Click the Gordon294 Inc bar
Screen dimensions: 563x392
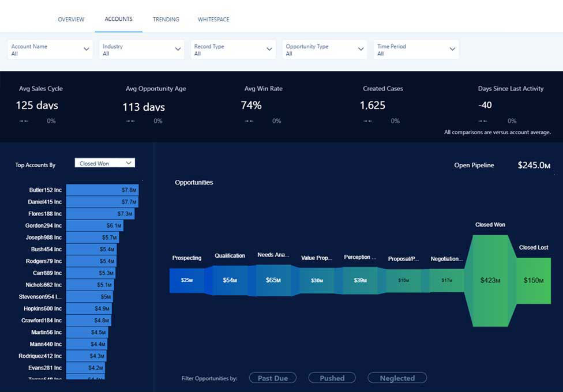coord(95,225)
